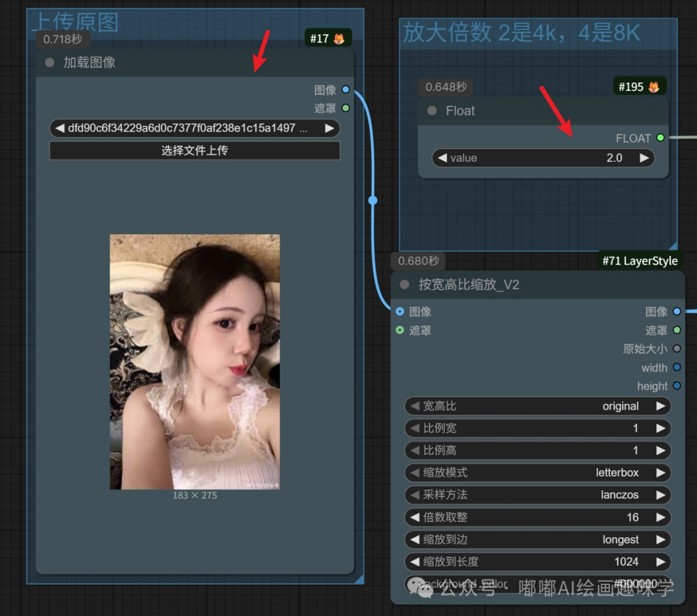Collapse the 加载图像 node via its title dot
The image size is (697, 616).
point(48,63)
